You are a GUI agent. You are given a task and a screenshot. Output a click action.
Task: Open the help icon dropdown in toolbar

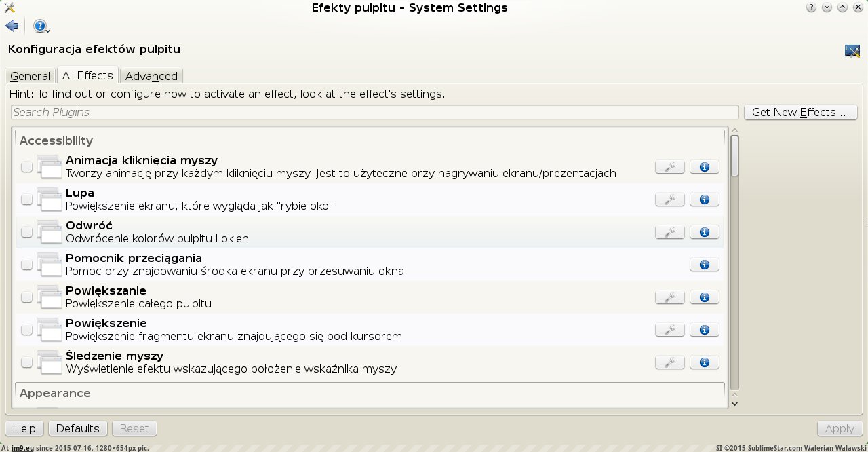pyautogui.click(x=42, y=26)
